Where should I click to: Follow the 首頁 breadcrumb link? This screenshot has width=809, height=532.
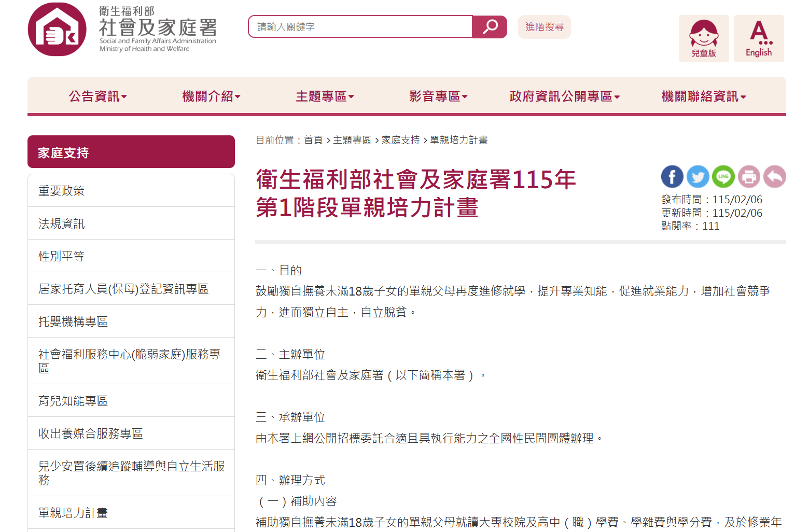point(313,140)
